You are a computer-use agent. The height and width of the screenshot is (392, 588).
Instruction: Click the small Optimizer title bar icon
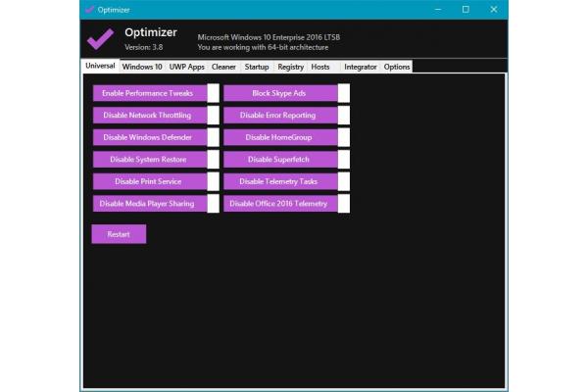tap(89, 10)
